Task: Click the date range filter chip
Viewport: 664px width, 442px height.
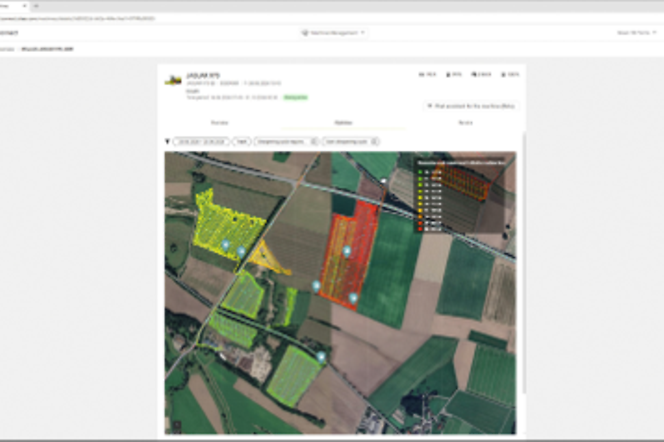Action: (x=201, y=141)
